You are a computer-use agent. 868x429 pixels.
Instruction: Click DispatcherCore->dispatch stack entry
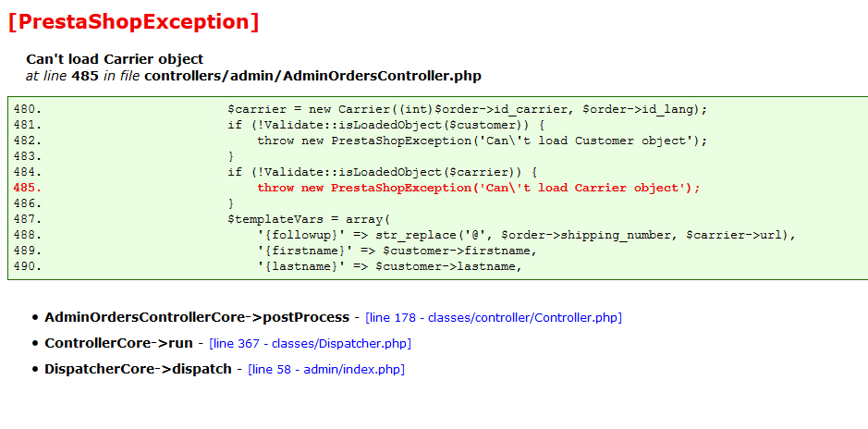(x=138, y=369)
